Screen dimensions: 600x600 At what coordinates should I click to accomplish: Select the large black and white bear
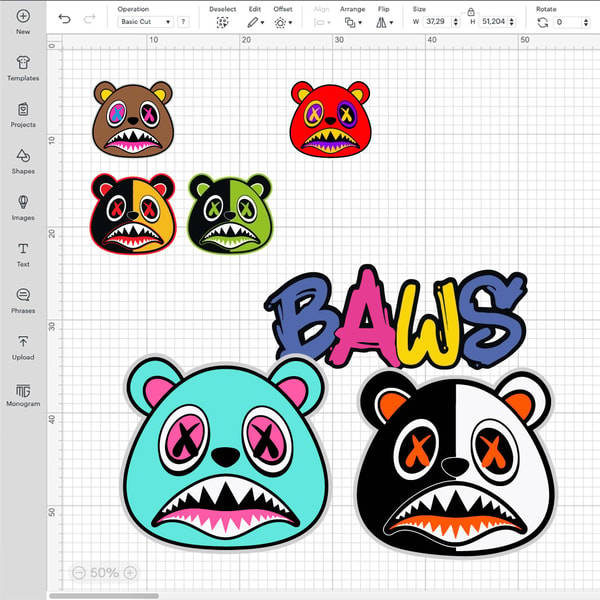pos(455,463)
